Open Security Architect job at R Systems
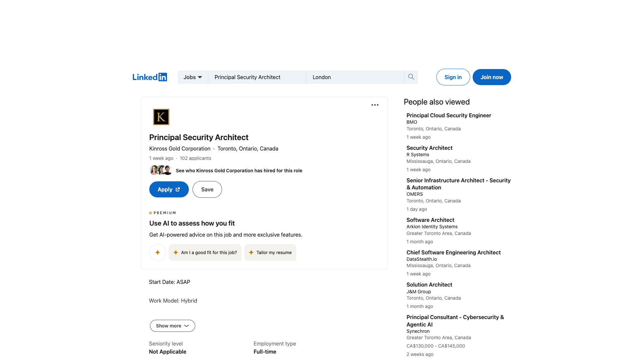The image size is (644, 362). point(429,148)
